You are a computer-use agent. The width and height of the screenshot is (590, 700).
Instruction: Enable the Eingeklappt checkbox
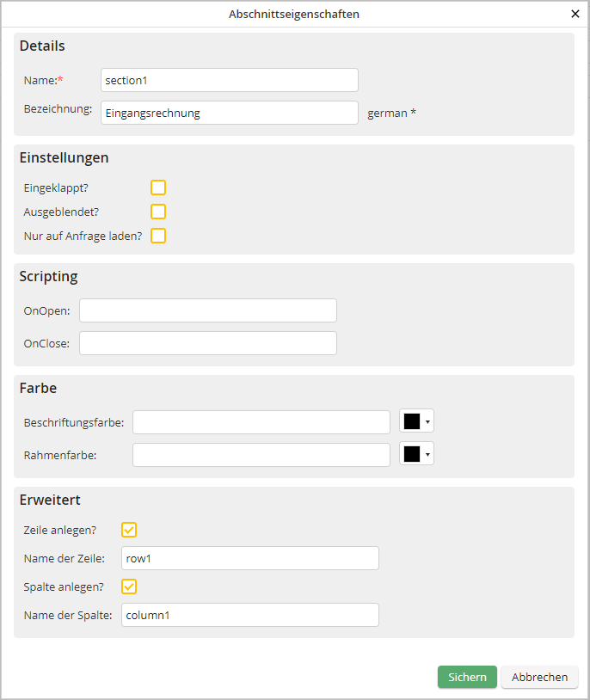pos(158,187)
